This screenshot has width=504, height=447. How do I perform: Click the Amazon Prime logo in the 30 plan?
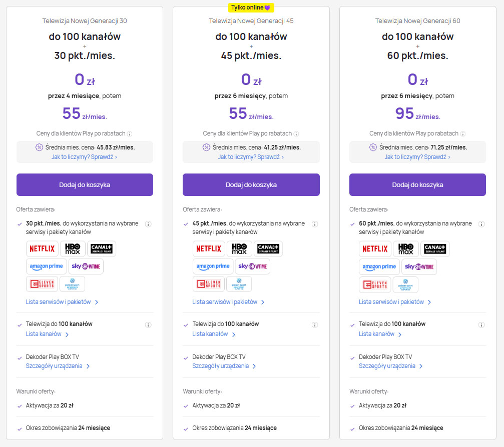[45, 266]
